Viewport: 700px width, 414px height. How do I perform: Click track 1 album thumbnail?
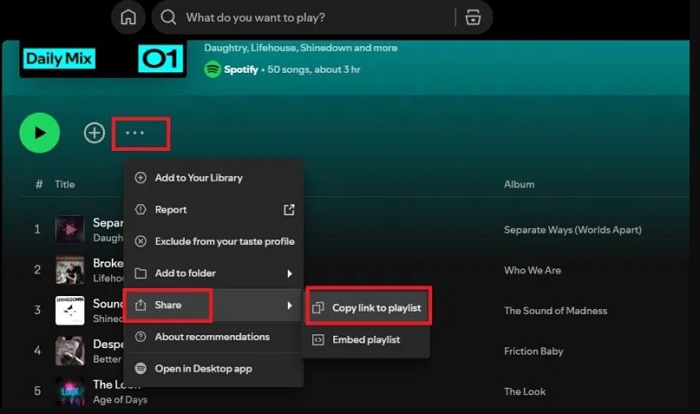70,229
